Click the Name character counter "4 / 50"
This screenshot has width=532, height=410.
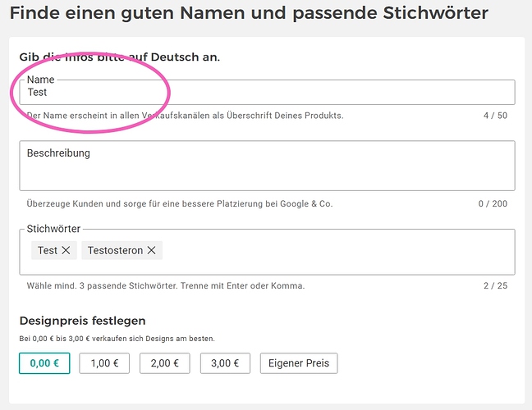tap(495, 116)
